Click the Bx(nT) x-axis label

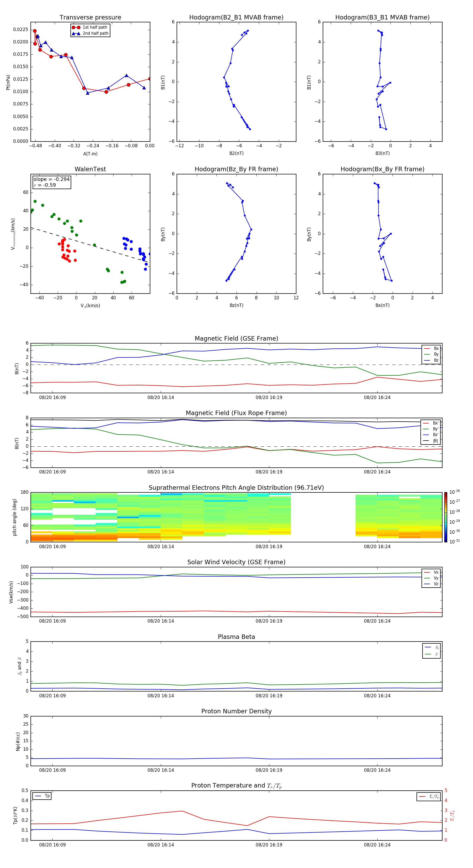coord(382,305)
